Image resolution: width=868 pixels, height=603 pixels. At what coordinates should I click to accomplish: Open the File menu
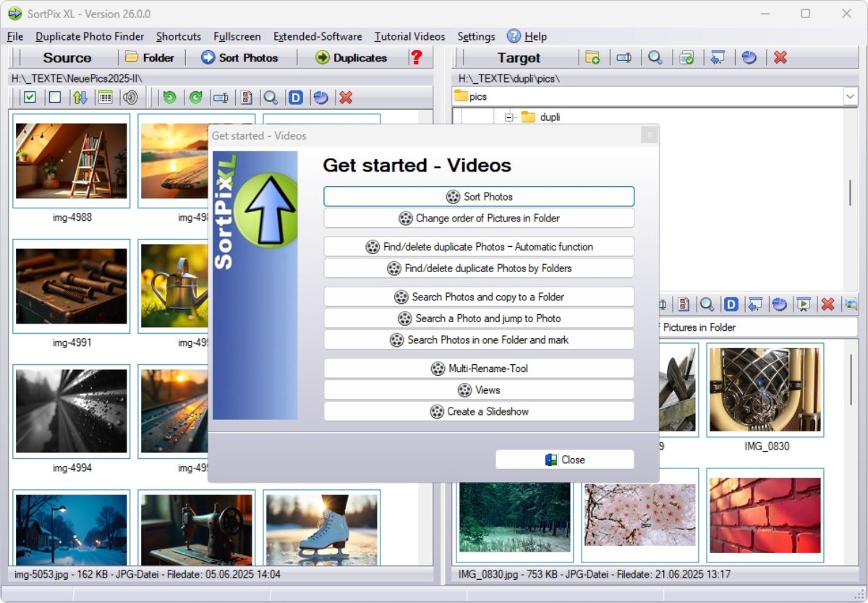coord(14,36)
